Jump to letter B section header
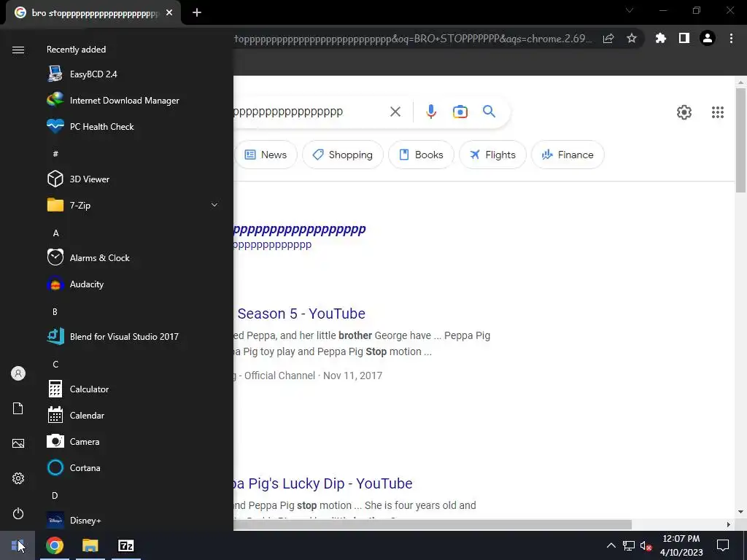Viewport: 747px width, 560px height. 55,311
